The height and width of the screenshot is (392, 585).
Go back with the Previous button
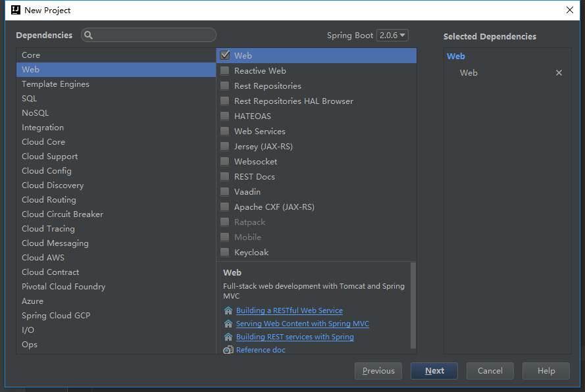(x=378, y=371)
